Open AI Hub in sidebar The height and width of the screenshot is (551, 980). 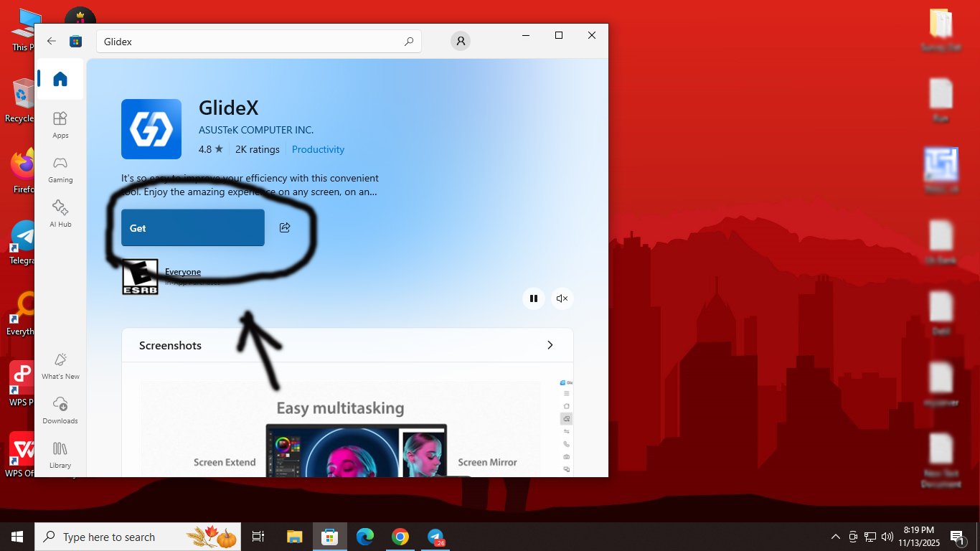tap(60, 214)
